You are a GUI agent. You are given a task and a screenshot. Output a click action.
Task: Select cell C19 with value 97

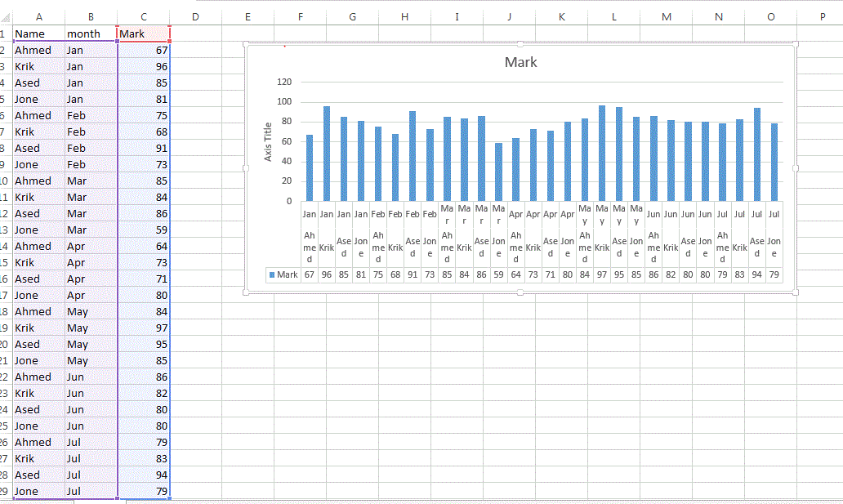(144, 328)
